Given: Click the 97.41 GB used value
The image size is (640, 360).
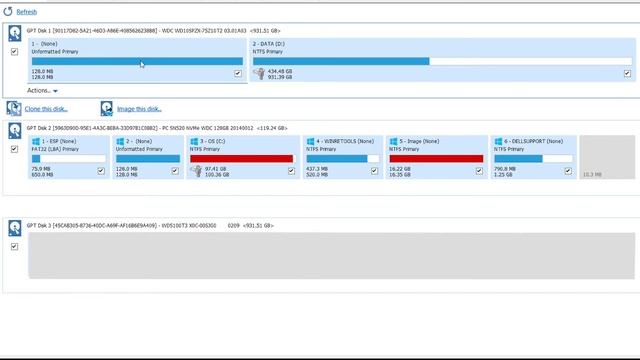Looking at the screenshot, I should coord(216,169).
